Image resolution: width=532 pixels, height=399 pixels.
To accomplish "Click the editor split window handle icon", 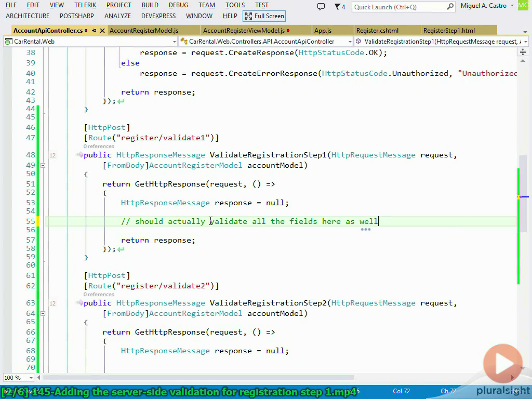I will 523,52.
